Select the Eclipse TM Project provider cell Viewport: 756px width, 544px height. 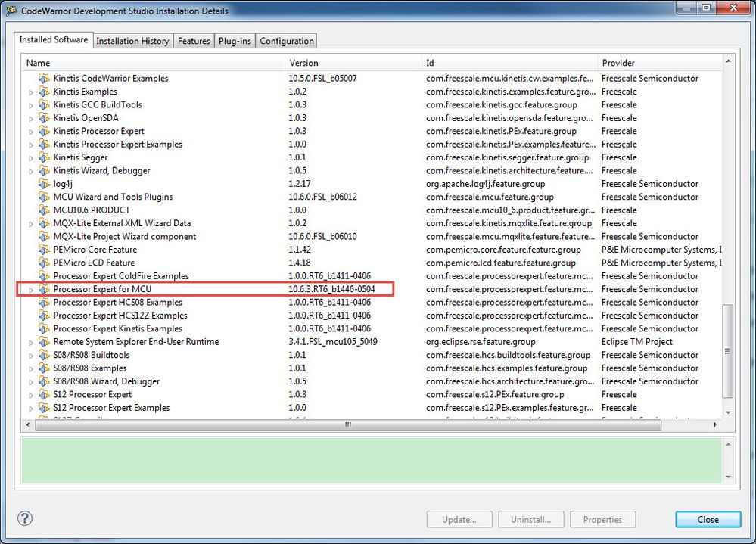tap(637, 342)
